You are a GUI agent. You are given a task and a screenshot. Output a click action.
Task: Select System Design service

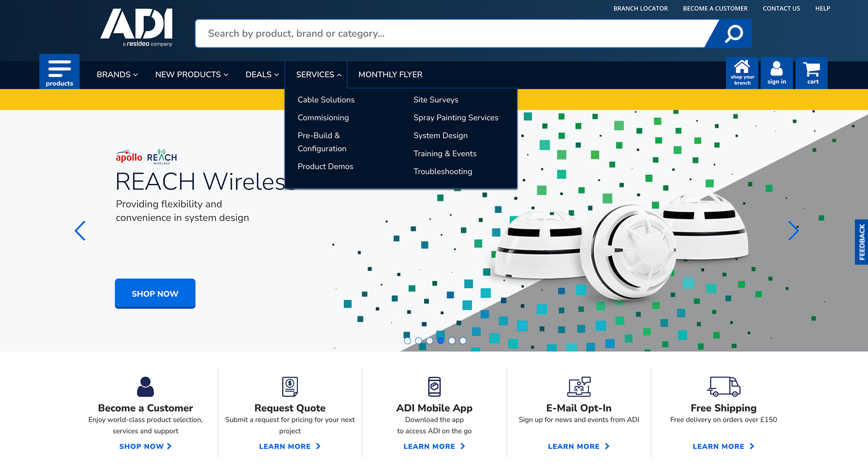pos(440,135)
